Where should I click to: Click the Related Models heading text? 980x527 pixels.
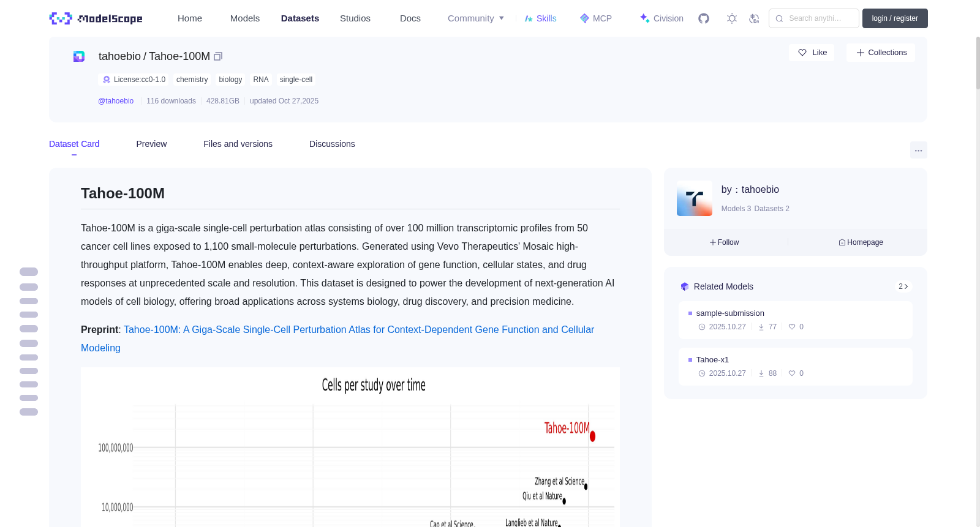pos(723,286)
